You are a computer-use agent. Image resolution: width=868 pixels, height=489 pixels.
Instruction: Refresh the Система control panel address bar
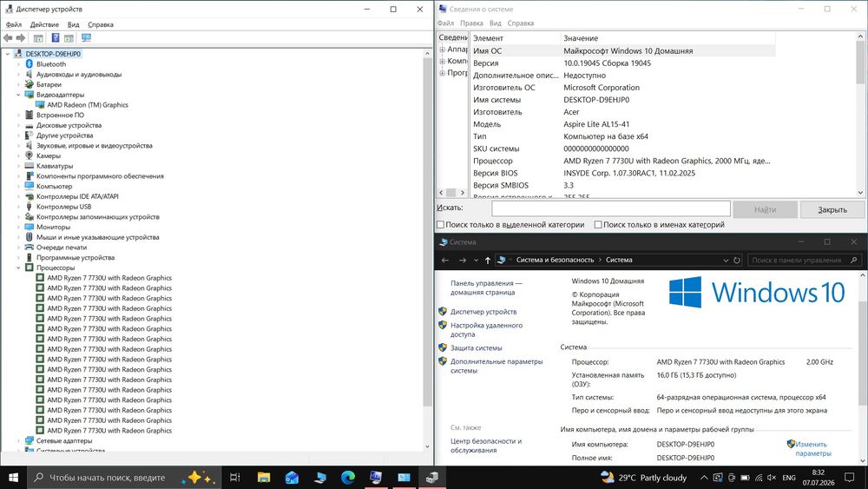click(x=737, y=260)
